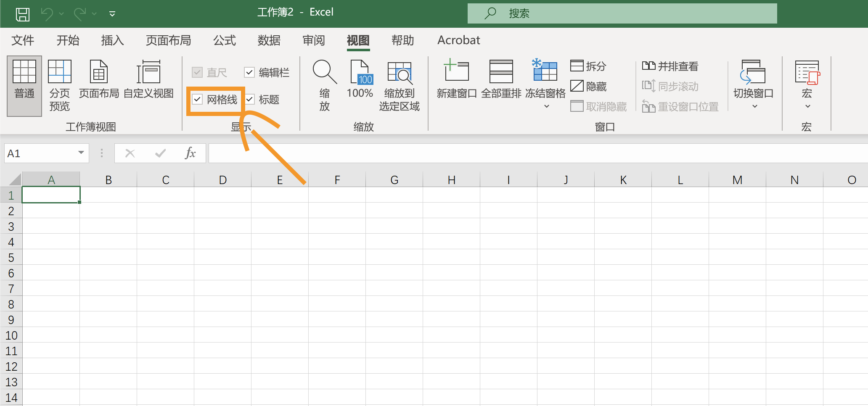Switch to 分页预览 view
The width and height of the screenshot is (868, 406).
[x=59, y=84]
